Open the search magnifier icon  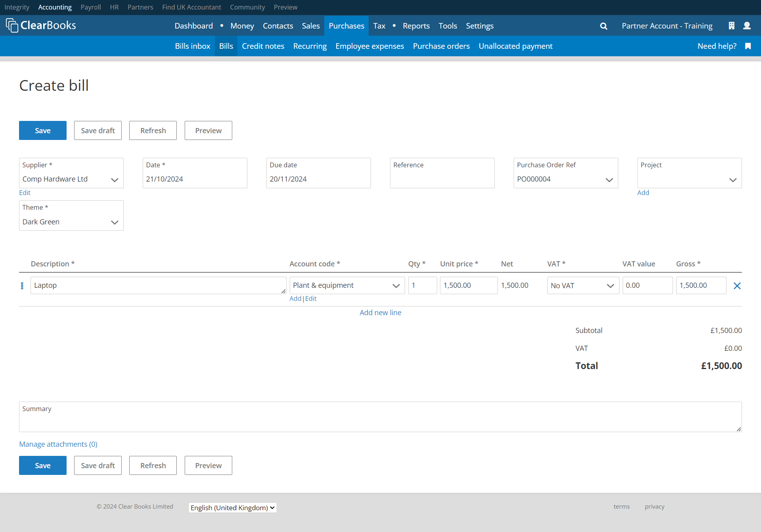click(603, 26)
